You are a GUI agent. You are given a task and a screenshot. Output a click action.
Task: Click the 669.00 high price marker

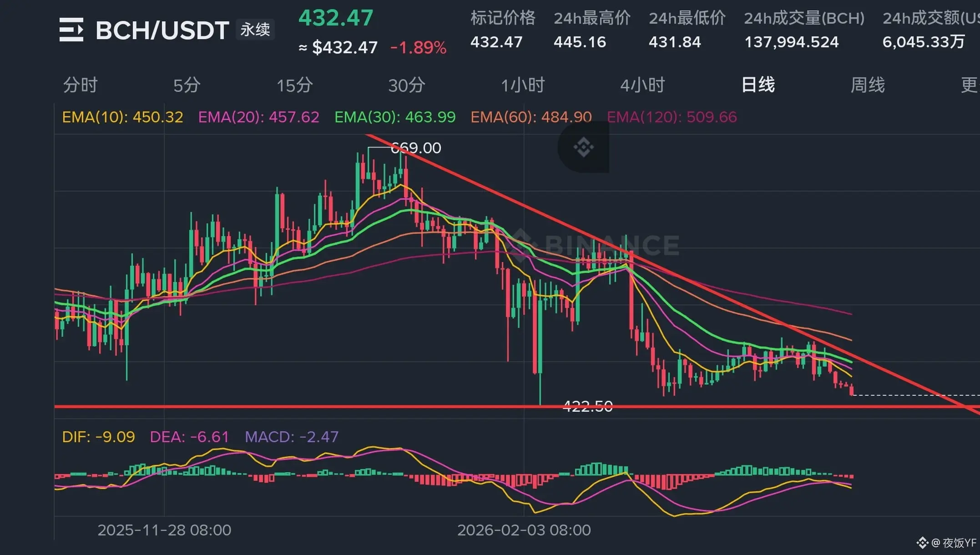416,148
